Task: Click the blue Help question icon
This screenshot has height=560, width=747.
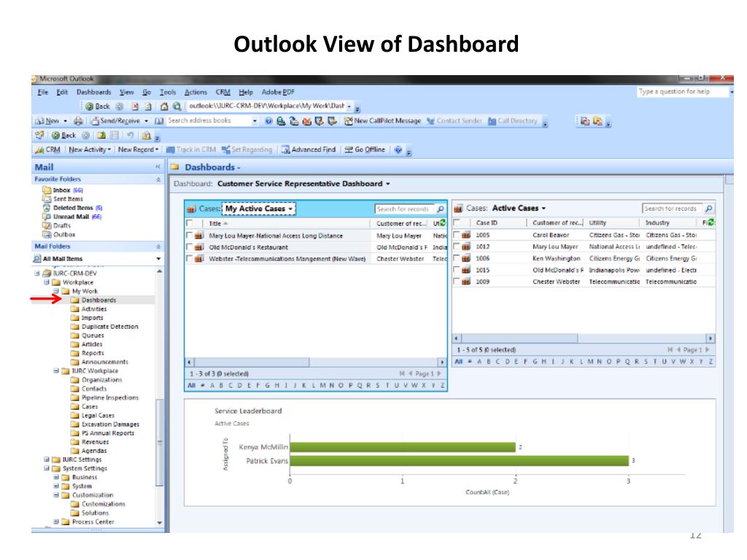Action: pyautogui.click(x=268, y=121)
